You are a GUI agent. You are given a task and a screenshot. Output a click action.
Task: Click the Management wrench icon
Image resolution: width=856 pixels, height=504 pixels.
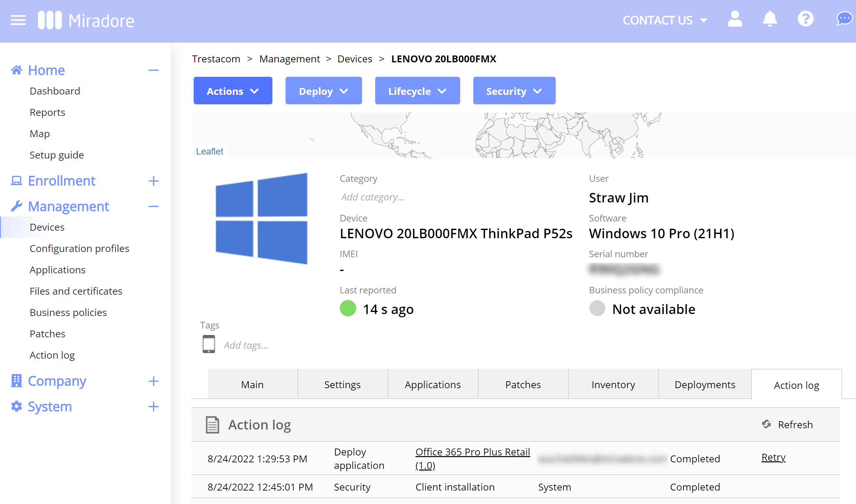point(16,206)
